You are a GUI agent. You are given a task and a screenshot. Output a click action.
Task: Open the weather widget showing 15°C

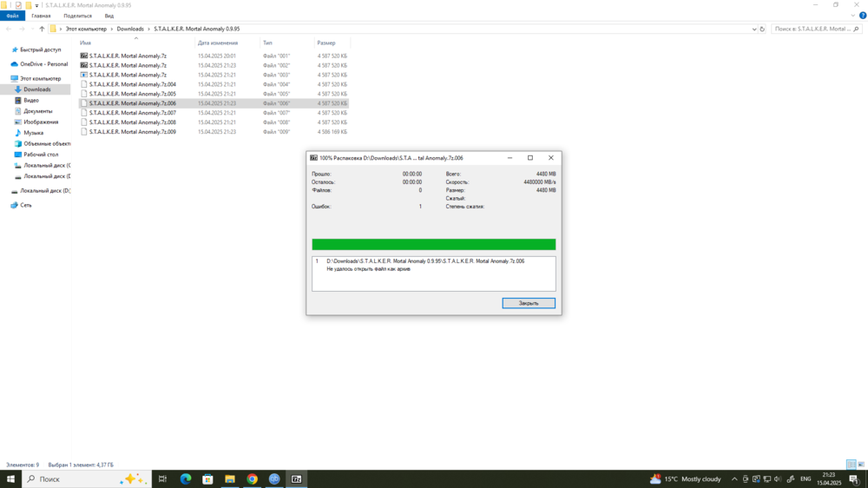[686, 478]
